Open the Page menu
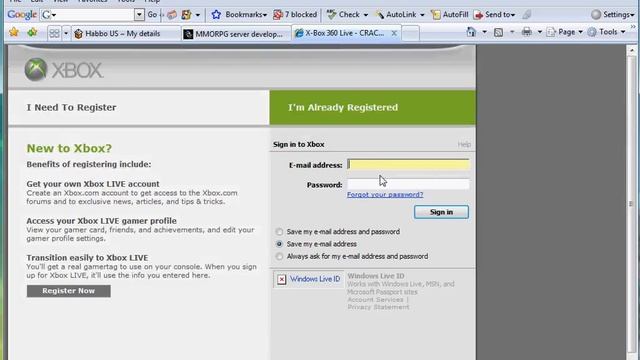 (x=564, y=32)
